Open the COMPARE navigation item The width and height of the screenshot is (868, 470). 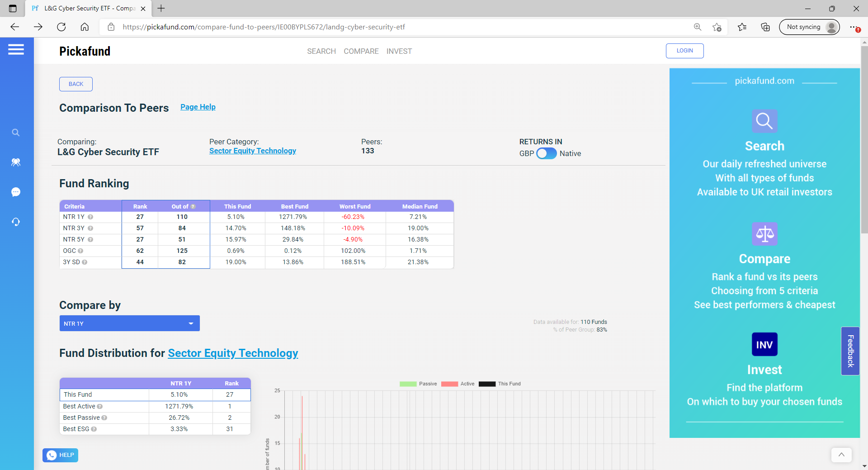361,51
